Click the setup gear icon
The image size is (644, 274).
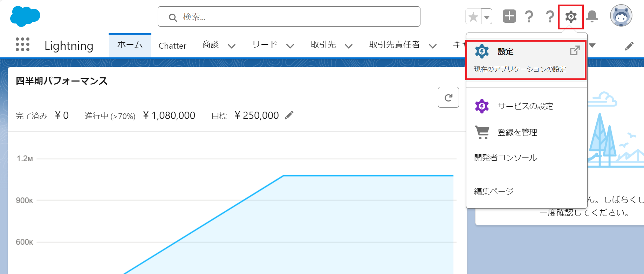coord(571,16)
